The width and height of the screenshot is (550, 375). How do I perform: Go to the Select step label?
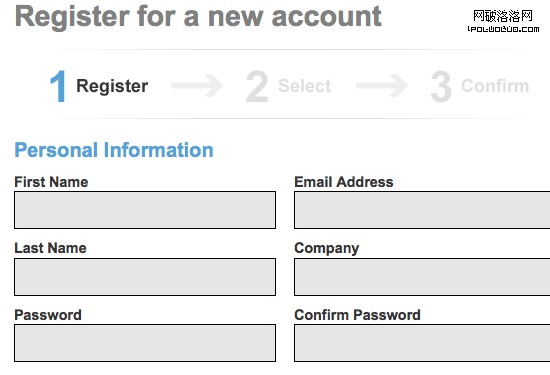coord(304,86)
